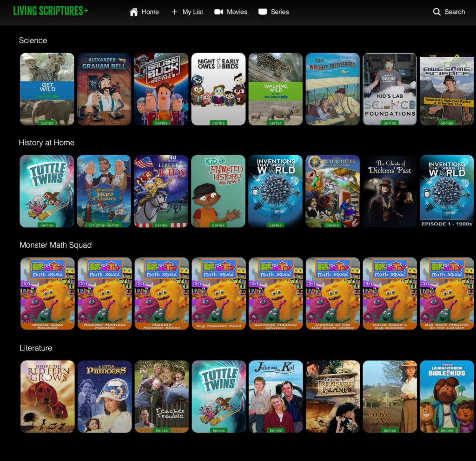
Task: Click the Monster Math Squad heading
Action: [56, 245]
